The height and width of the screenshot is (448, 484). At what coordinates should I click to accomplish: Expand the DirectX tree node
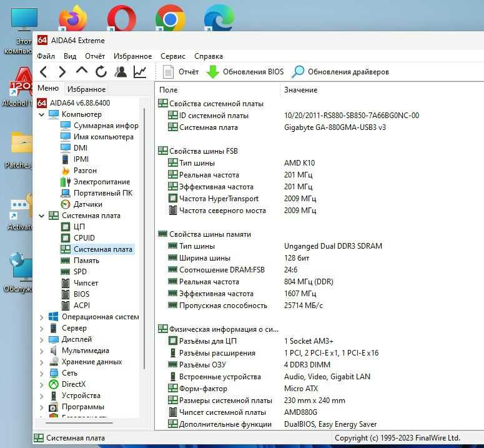tap(42, 385)
